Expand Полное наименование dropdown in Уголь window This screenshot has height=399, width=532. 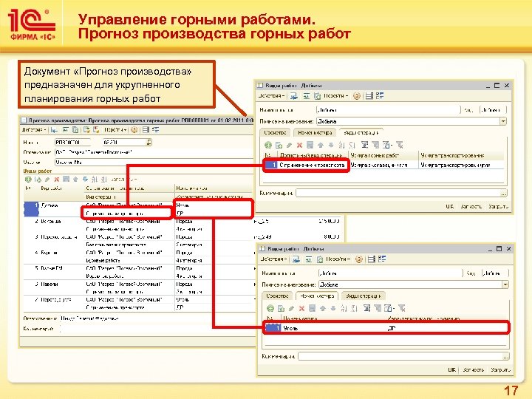(x=505, y=284)
